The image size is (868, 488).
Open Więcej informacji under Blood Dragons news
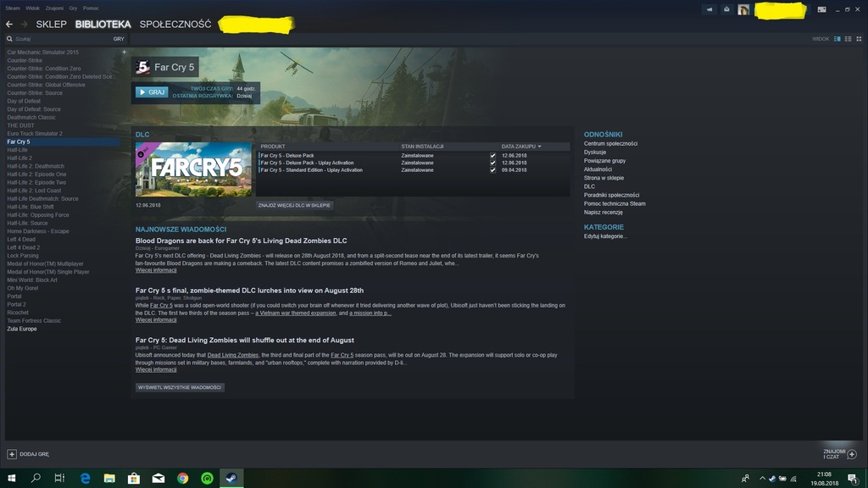(x=156, y=270)
